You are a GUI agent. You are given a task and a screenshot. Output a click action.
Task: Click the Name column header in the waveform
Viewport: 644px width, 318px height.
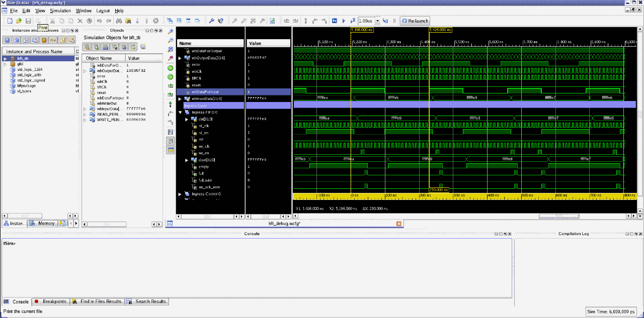click(211, 43)
